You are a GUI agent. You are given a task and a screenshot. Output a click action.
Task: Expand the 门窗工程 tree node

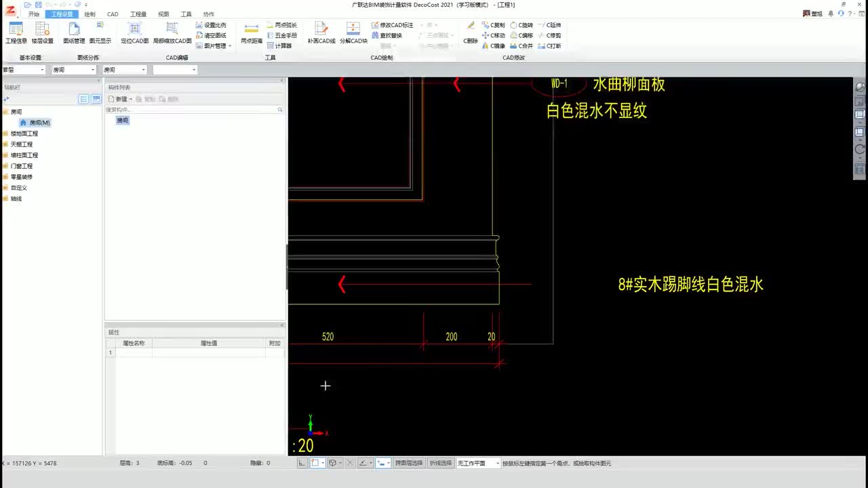5,166
